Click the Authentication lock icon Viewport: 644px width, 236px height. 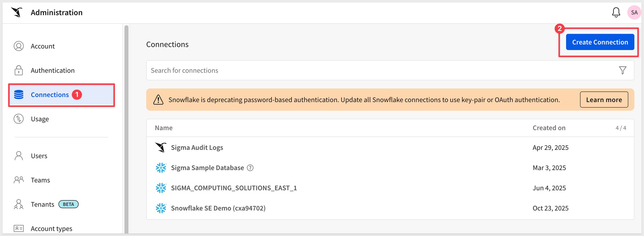[19, 70]
